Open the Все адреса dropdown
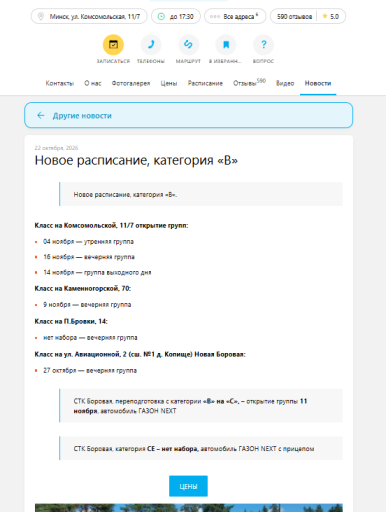The width and height of the screenshot is (386, 512). pos(235,16)
